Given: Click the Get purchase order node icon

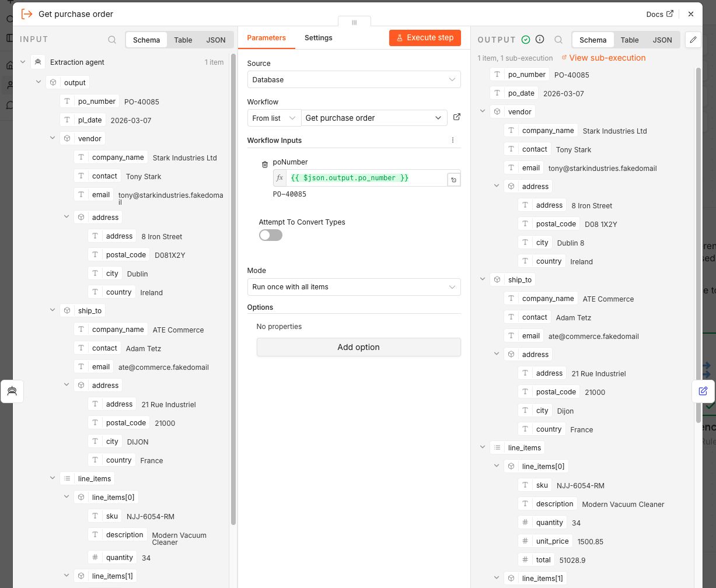Looking at the screenshot, I should 27,13.
